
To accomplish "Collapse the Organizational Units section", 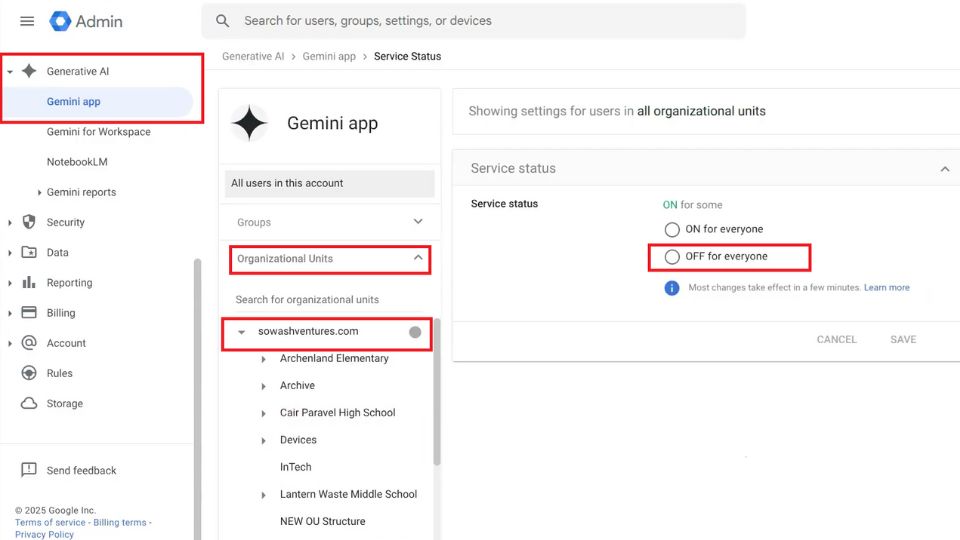I will (x=418, y=258).
